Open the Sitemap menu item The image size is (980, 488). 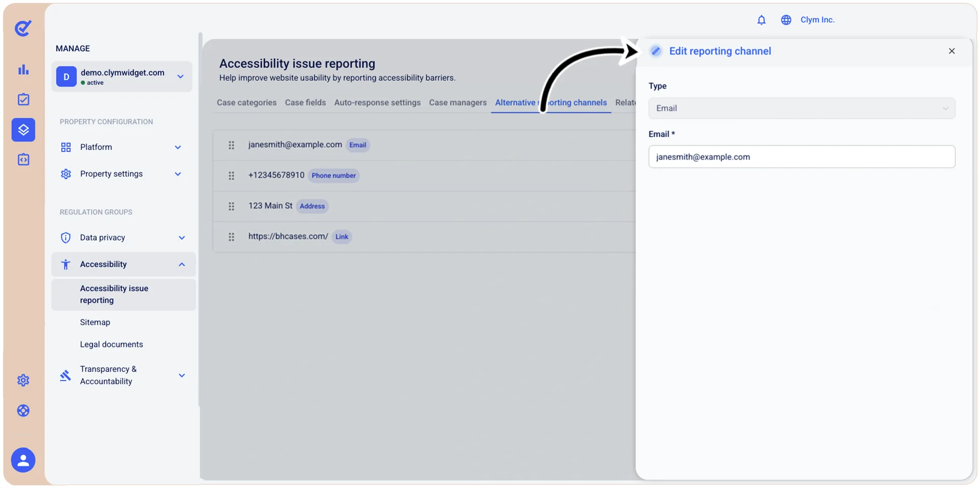95,322
